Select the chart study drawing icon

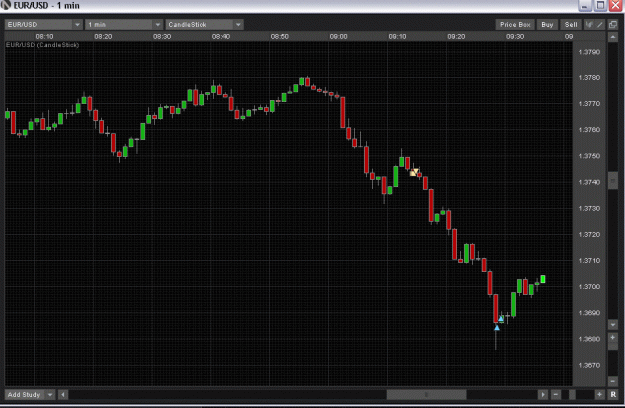point(589,25)
